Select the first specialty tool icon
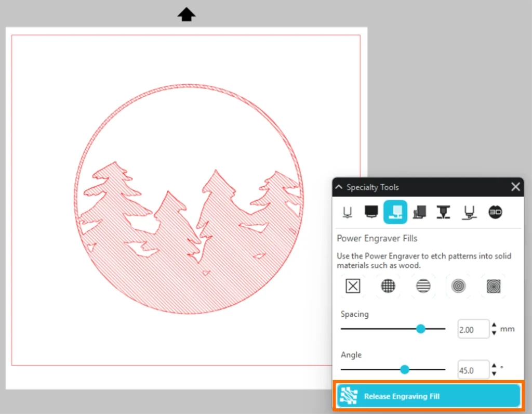The width and height of the screenshot is (532, 414). point(346,212)
